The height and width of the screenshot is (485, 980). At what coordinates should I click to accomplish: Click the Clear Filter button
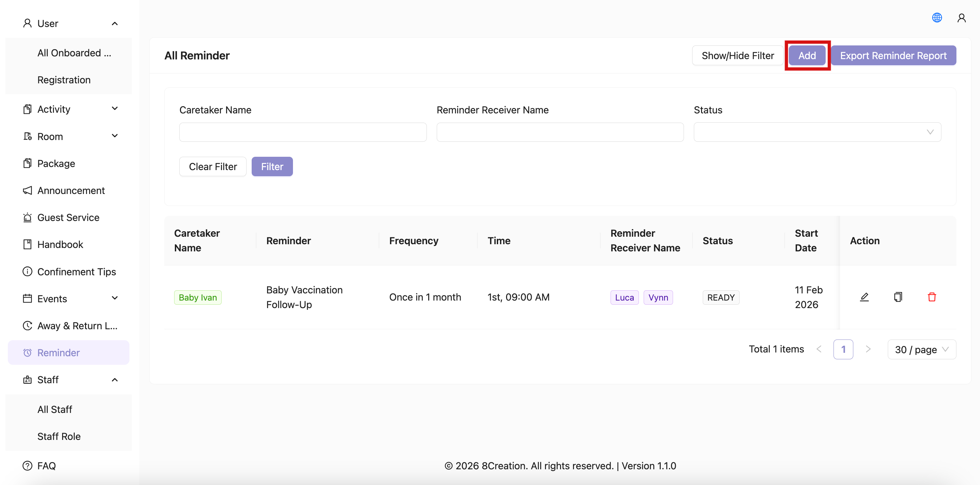click(x=213, y=167)
